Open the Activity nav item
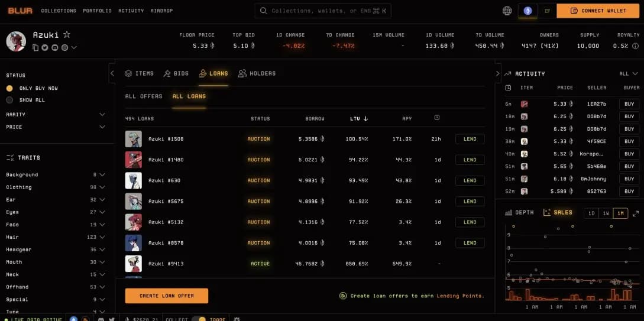Viewport: 644px width, 321px height. [x=131, y=11]
